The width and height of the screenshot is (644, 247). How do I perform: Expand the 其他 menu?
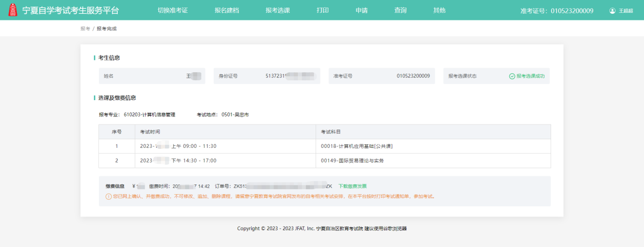[439, 10]
